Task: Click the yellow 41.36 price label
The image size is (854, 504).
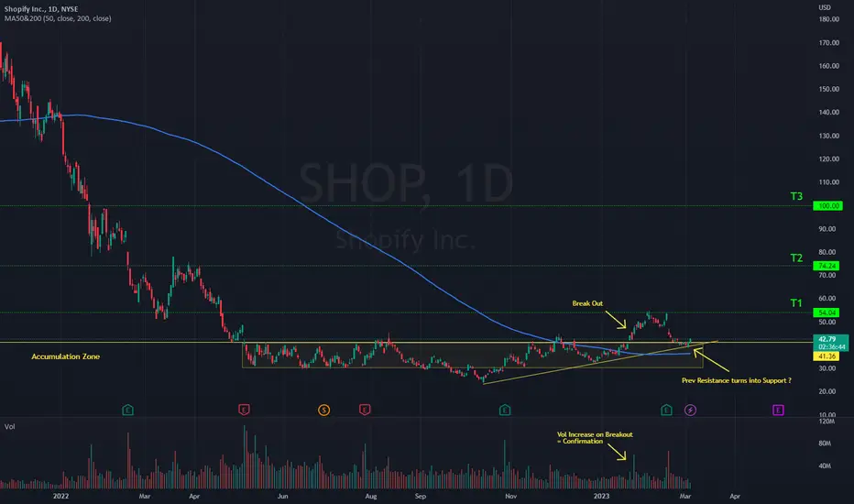Action: 827,356
